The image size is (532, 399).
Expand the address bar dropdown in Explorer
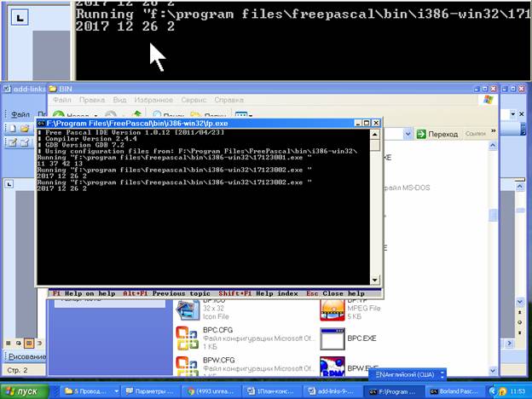[408, 134]
